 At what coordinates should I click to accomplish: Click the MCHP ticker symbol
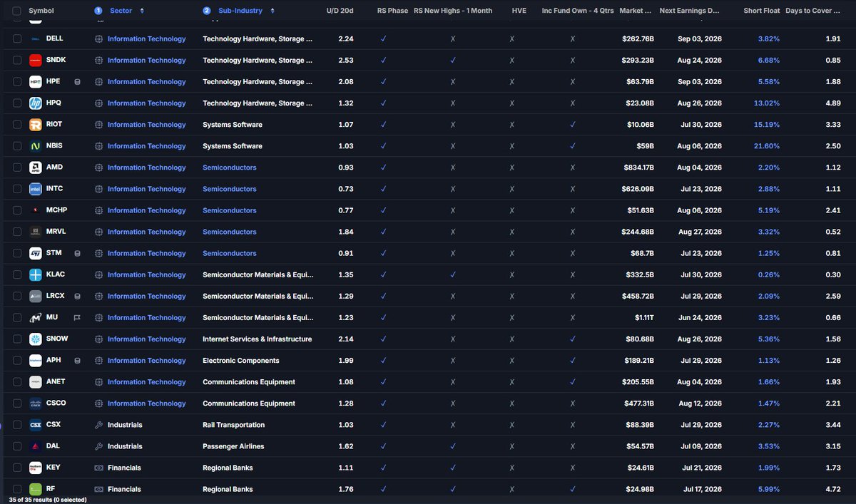(56, 210)
